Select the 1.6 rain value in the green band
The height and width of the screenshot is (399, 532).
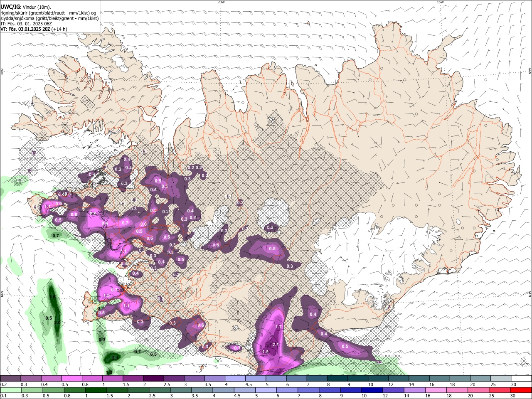pyautogui.click(x=52, y=297)
